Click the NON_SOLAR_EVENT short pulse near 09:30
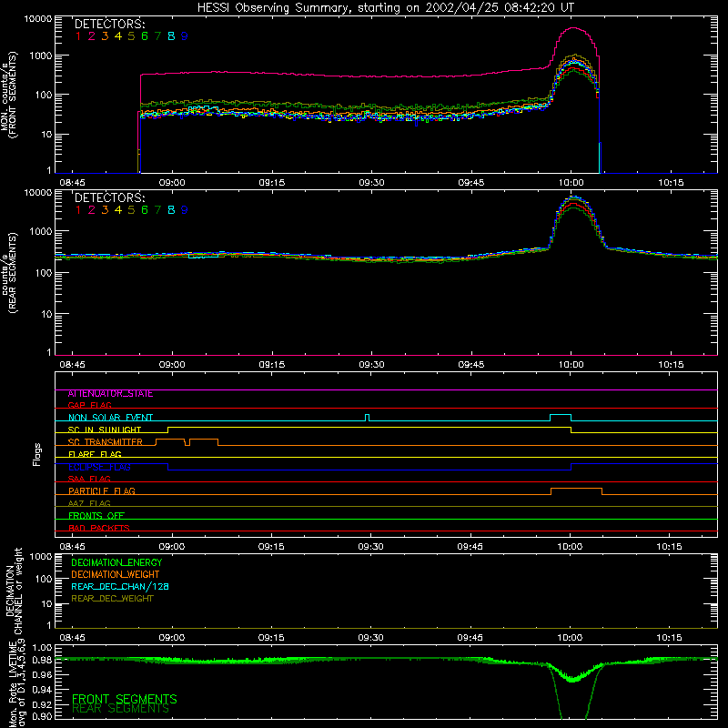This screenshot has width=728, height=728. pos(368,418)
